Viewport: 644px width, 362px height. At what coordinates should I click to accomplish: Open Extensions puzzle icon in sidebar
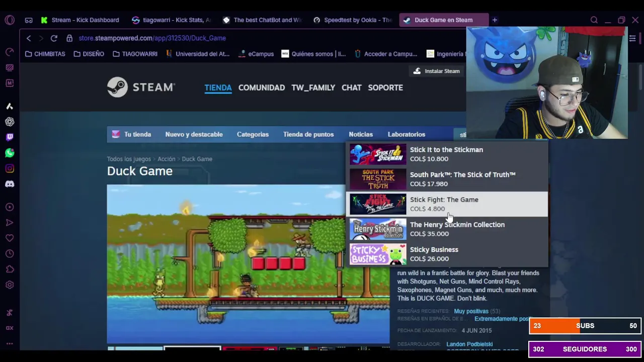(x=10, y=269)
